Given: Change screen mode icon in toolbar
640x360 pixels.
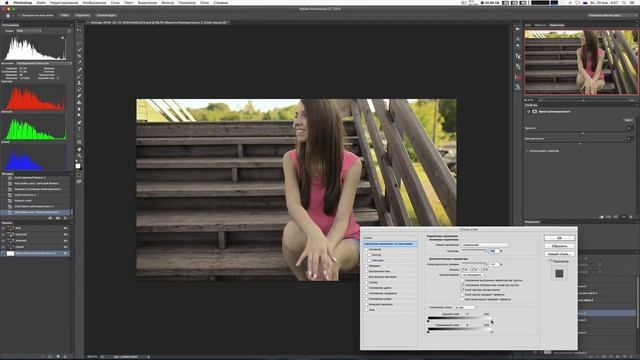Looking at the screenshot, I should [79, 181].
